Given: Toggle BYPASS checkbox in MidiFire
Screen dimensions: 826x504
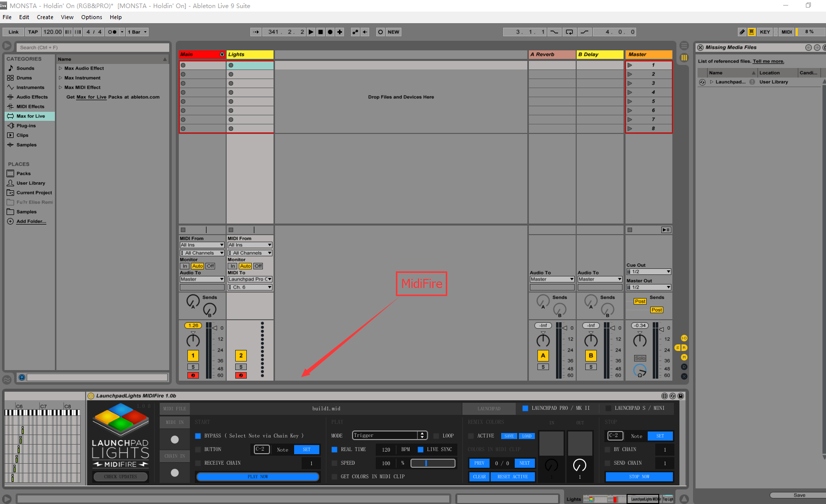Looking at the screenshot, I should tap(198, 436).
